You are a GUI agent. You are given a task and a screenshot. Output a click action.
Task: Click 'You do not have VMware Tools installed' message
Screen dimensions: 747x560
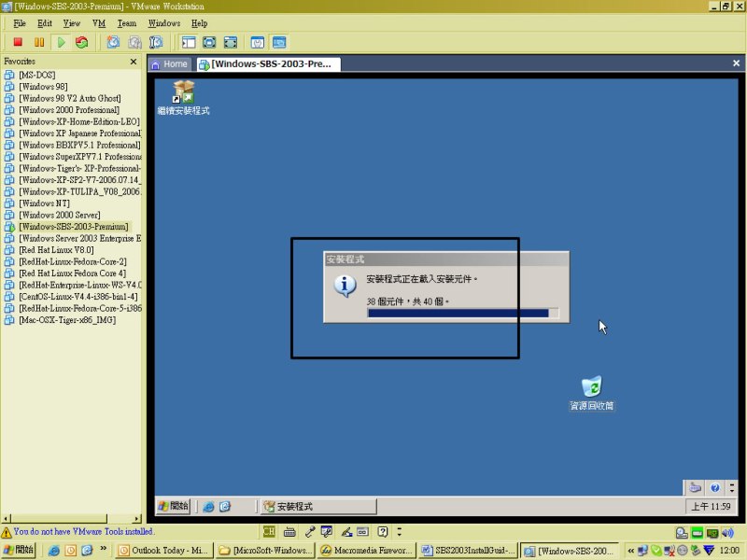(83, 531)
